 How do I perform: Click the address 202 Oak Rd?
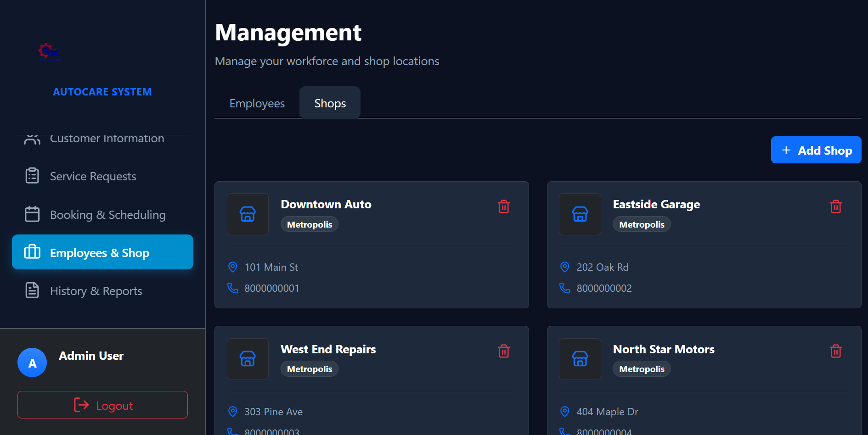(x=603, y=267)
